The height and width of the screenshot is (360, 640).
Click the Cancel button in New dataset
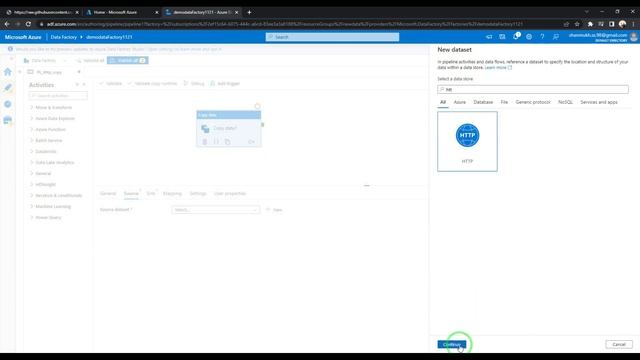[619, 344]
